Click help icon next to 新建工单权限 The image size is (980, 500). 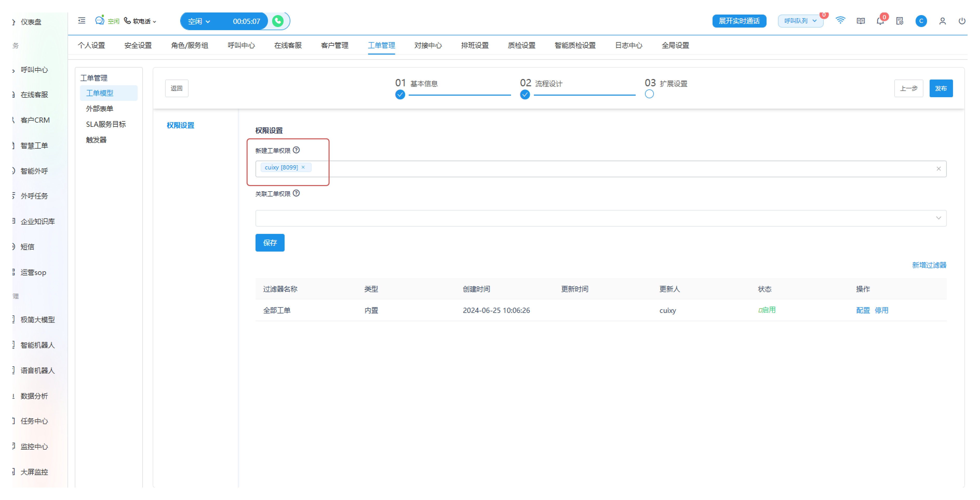[x=296, y=150]
